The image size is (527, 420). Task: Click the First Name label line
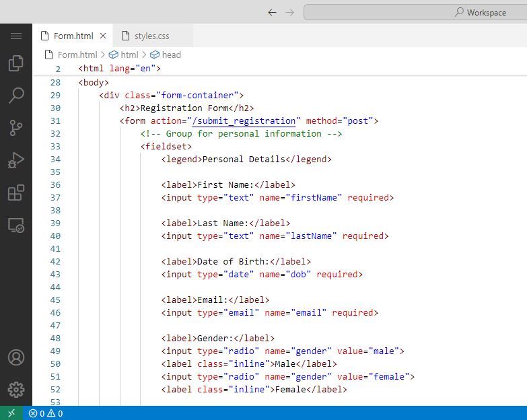[x=228, y=185]
